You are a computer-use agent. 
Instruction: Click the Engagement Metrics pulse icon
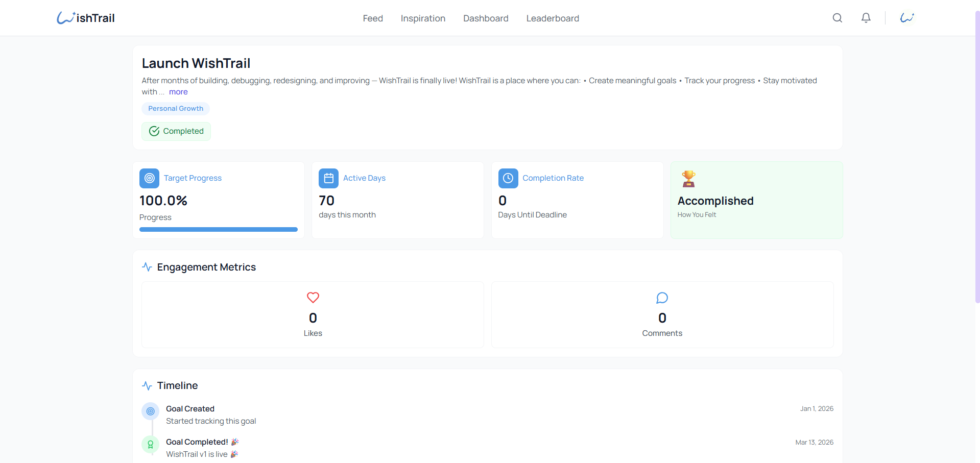pos(147,267)
